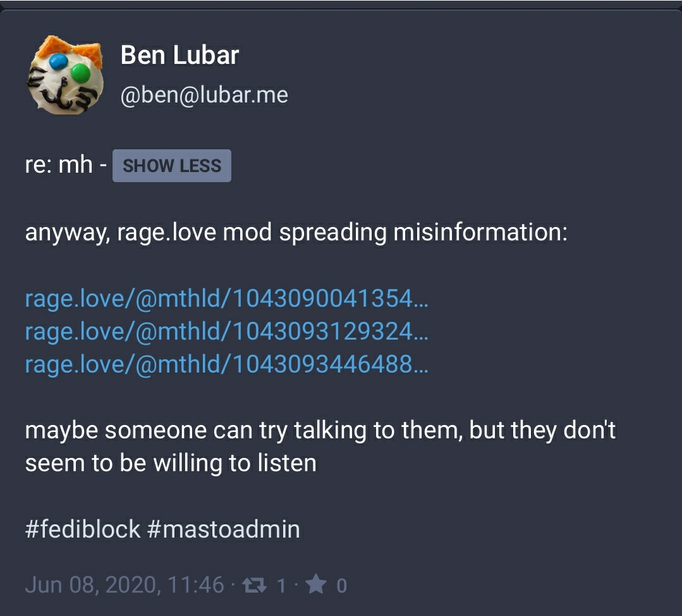Open the @ben@lubar.me handle
This screenshot has width=682, height=616.
[x=204, y=95]
